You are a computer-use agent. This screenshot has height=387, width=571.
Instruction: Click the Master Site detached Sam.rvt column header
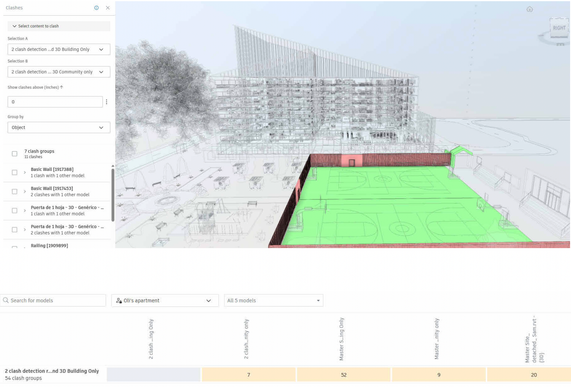(534, 339)
